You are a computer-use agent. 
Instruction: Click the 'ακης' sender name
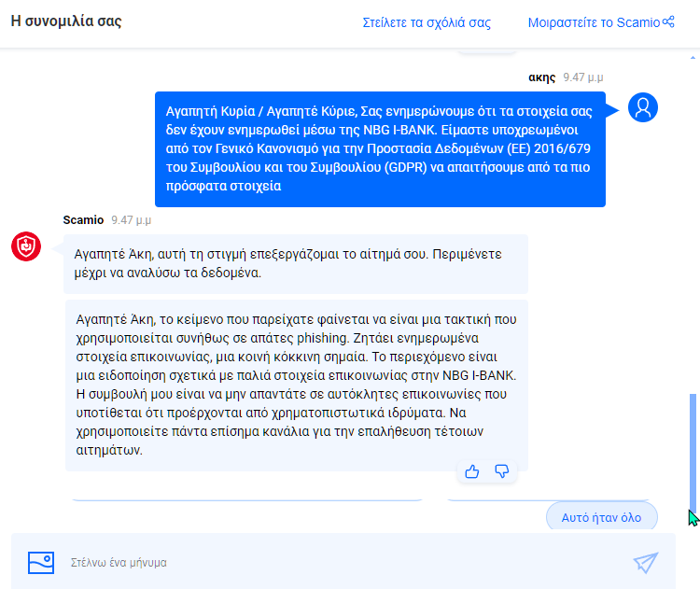(541, 77)
